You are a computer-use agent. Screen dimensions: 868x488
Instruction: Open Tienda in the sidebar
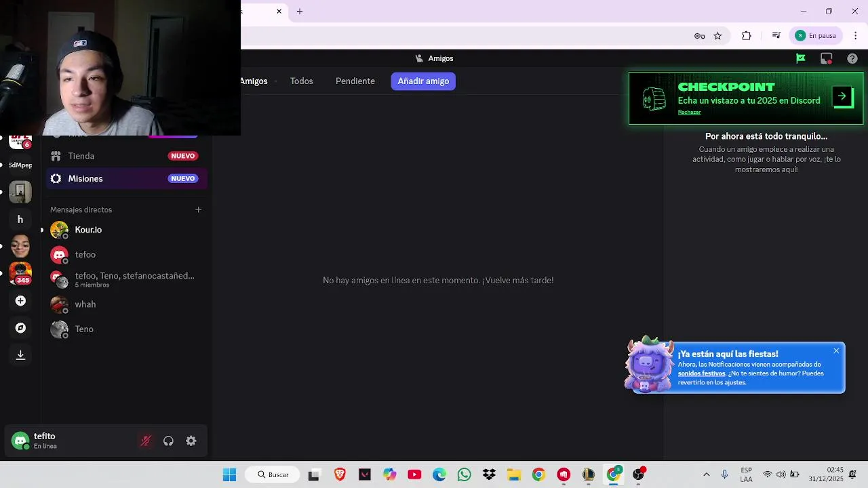(x=126, y=156)
